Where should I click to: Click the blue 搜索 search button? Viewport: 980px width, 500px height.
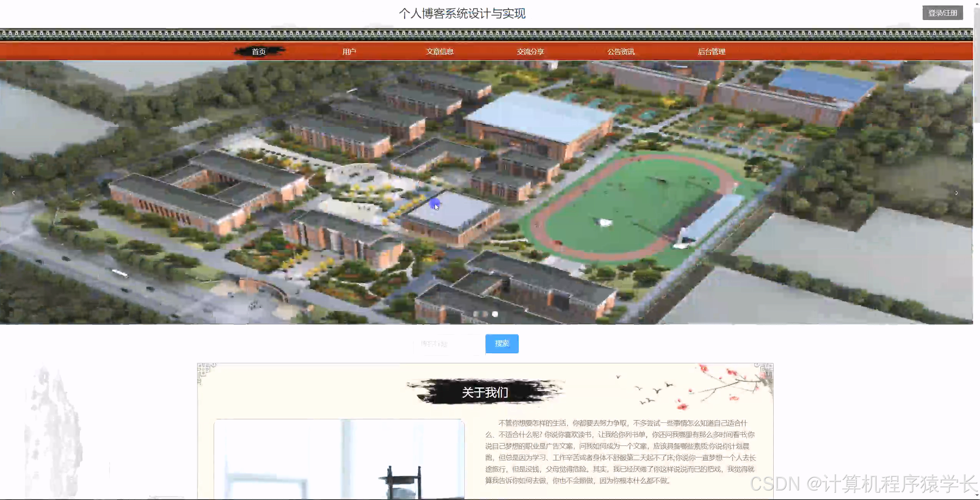click(502, 344)
